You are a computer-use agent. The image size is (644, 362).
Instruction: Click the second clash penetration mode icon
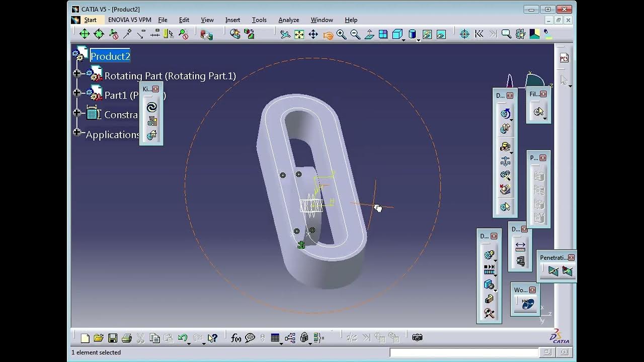[x=568, y=271]
